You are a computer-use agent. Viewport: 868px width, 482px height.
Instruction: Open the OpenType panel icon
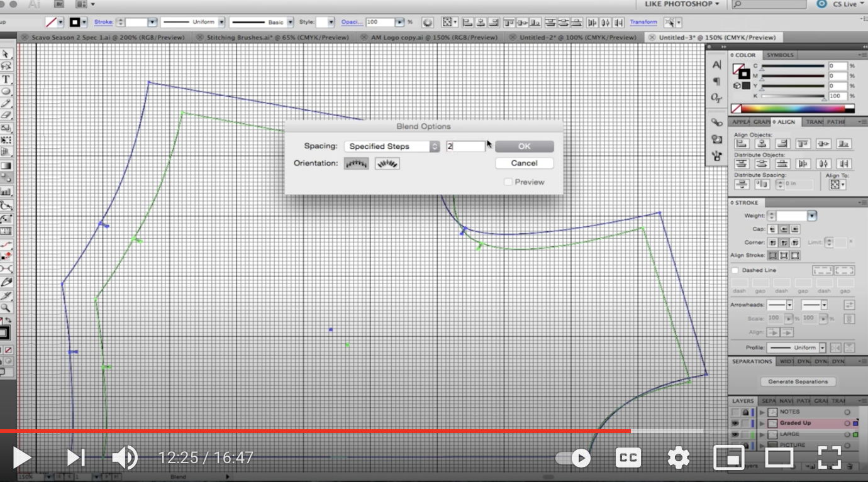(x=716, y=97)
